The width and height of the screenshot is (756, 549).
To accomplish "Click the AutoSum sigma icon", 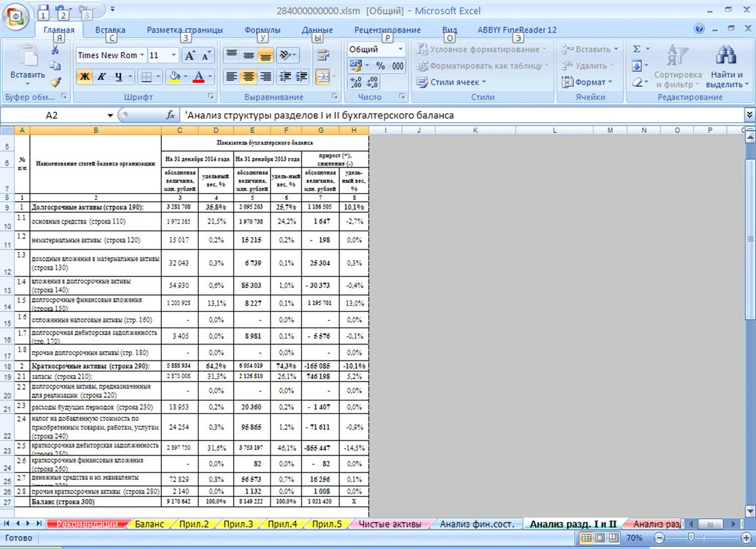I will pyautogui.click(x=637, y=49).
